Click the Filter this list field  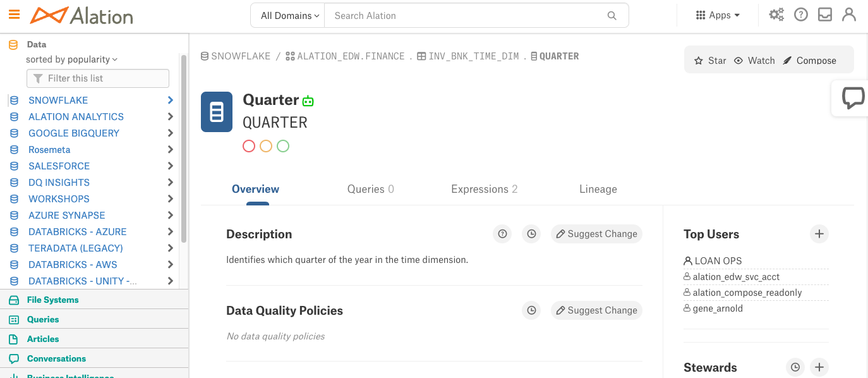pyautogui.click(x=98, y=78)
